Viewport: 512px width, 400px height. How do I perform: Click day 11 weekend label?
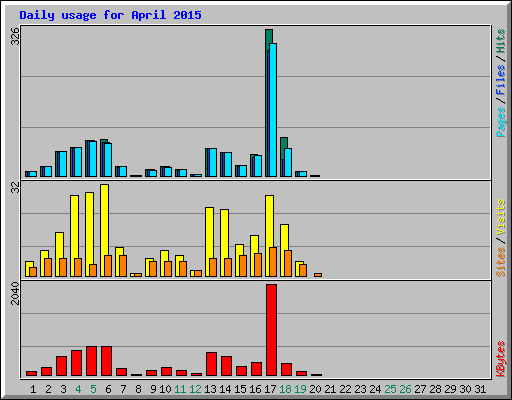[x=180, y=389]
